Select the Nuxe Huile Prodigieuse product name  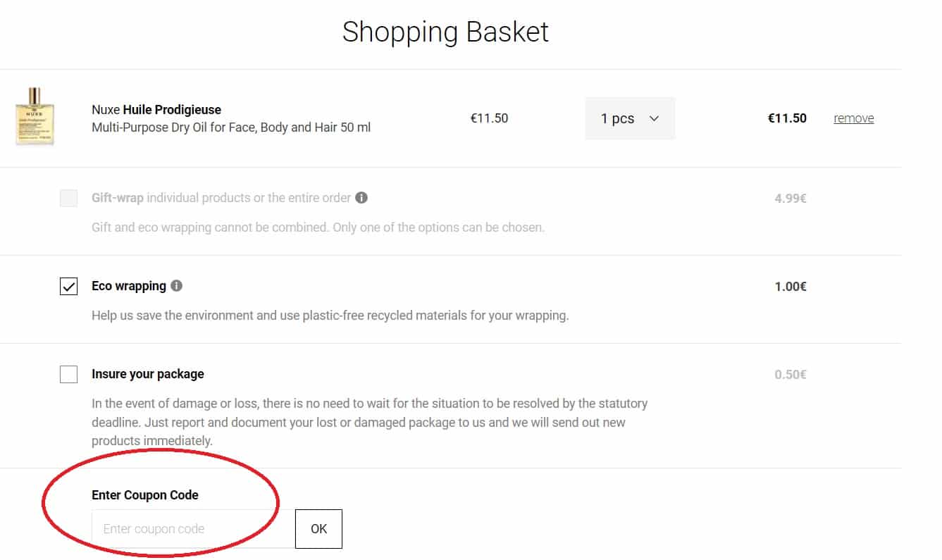pyautogui.click(x=156, y=109)
